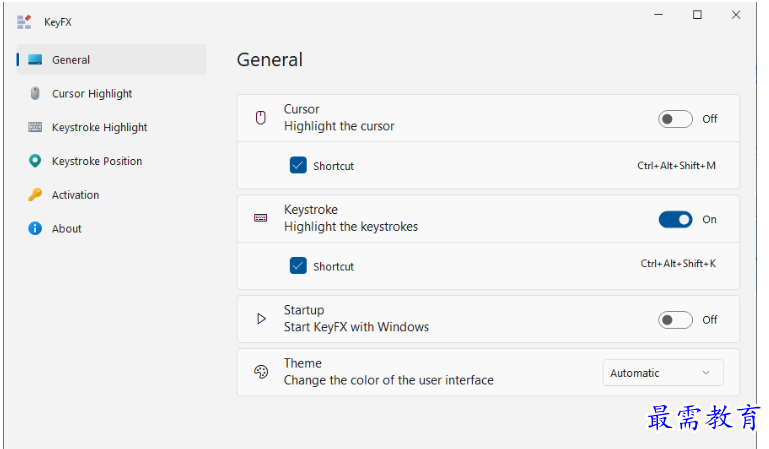This screenshot has height=449, width=769.
Task: Open the About page
Action: [x=111, y=229]
